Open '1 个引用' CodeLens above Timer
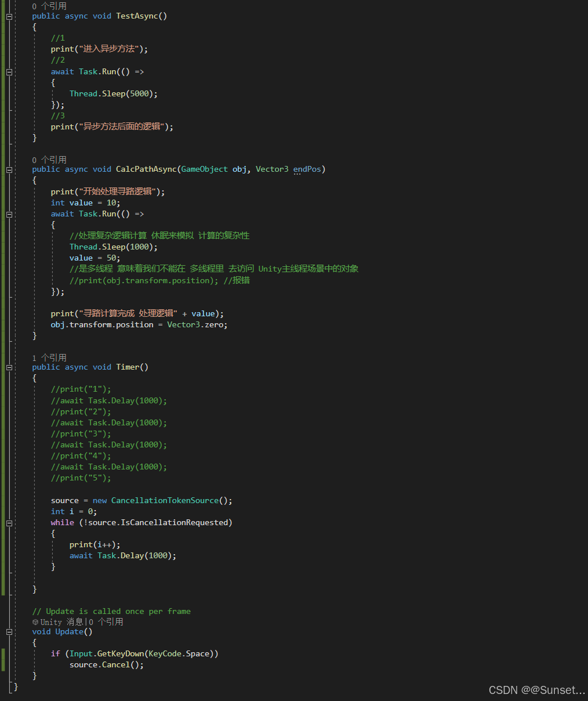This screenshot has width=588, height=701. pos(49,357)
